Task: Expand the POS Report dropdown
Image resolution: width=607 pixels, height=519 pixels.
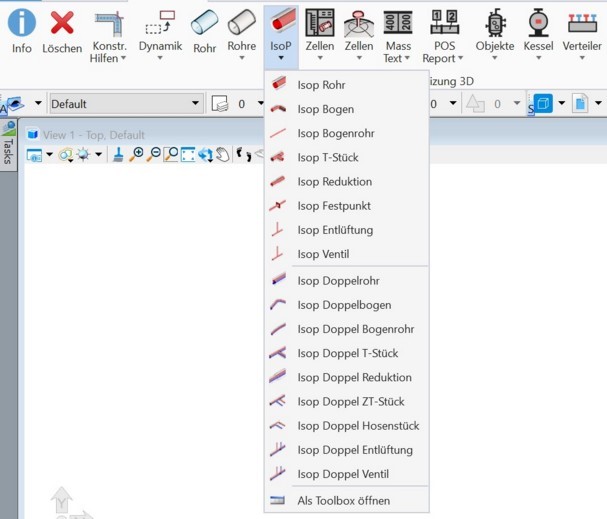Action: pos(444,35)
